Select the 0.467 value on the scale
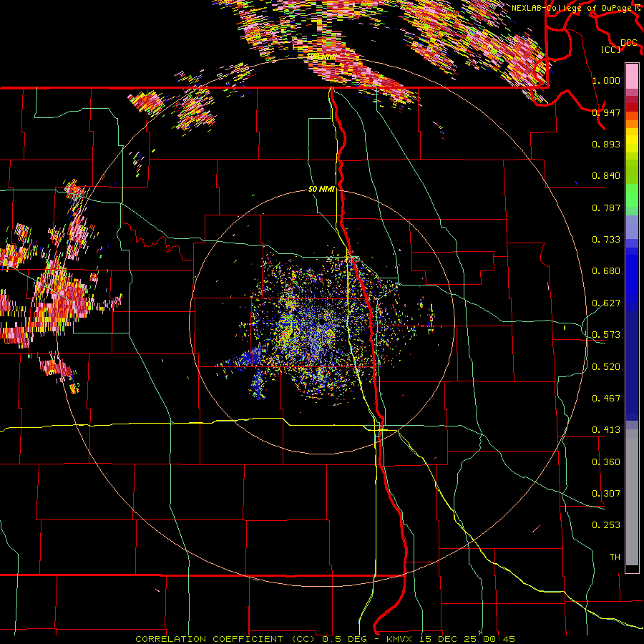Viewport: 644px width, 644px height. pos(606,399)
